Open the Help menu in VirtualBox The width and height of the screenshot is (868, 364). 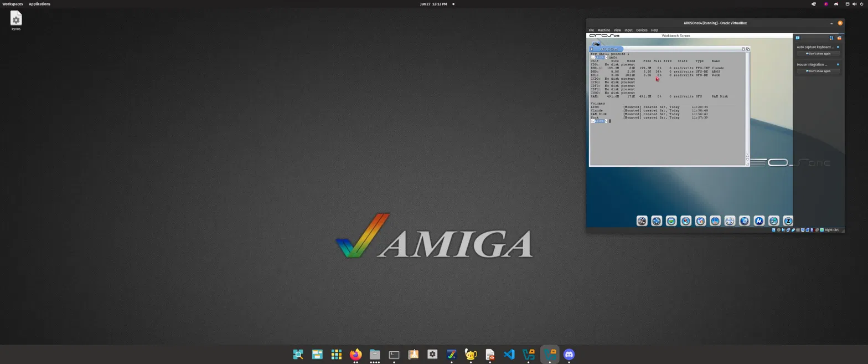click(654, 30)
